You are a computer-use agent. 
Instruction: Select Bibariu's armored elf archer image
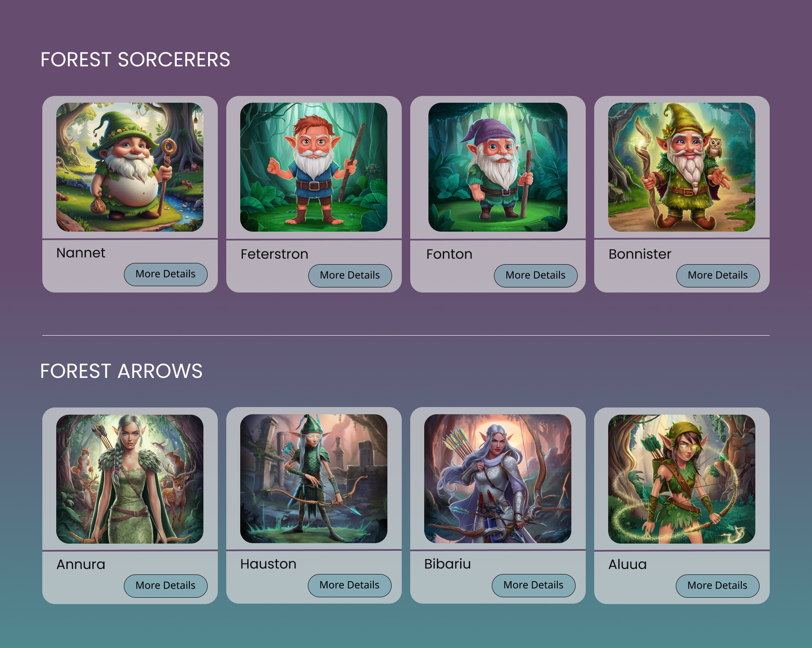(498, 478)
